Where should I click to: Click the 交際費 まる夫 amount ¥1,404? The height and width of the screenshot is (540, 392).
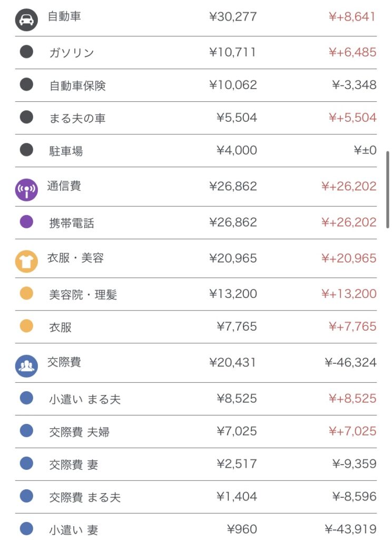(237, 497)
